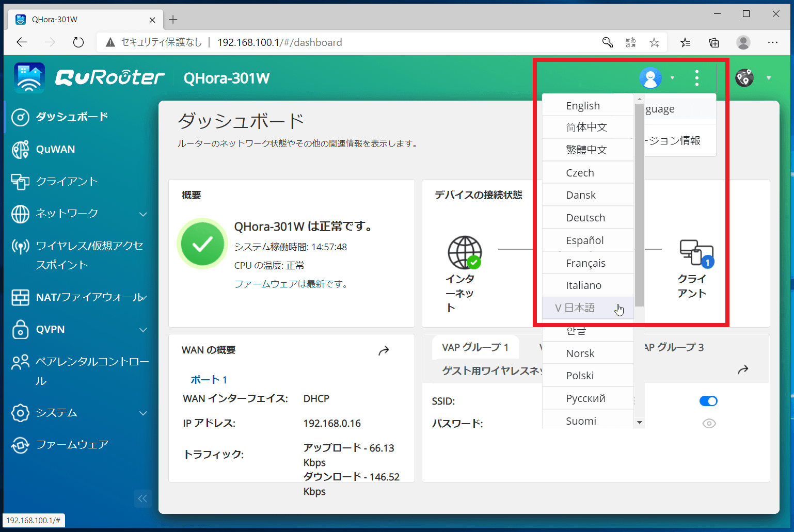Image resolution: width=794 pixels, height=532 pixels.
Task: Click the NAT/ファイアウォール firewall icon
Action: point(21,298)
